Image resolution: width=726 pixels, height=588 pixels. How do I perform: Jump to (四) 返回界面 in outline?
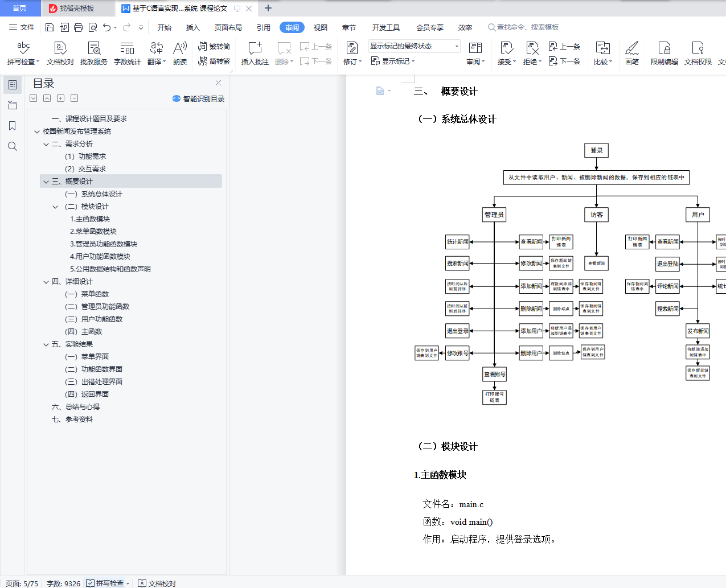[x=87, y=394]
